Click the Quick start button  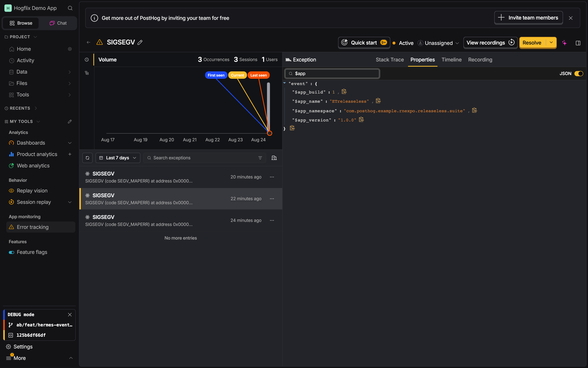[x=364, y=43]
